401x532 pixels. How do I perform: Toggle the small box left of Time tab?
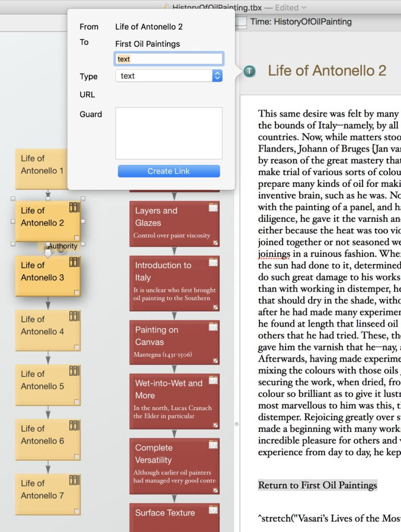tap(241, 22)
